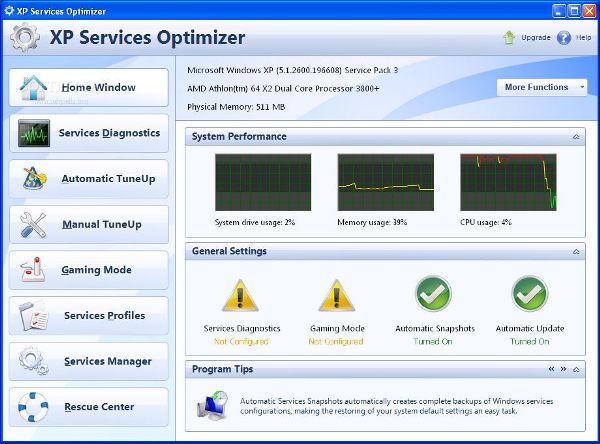This screenshot has height=444, width=600.
Task: Click Automatic Snapshots Turned On status
Action: click(x=433, y=341)
